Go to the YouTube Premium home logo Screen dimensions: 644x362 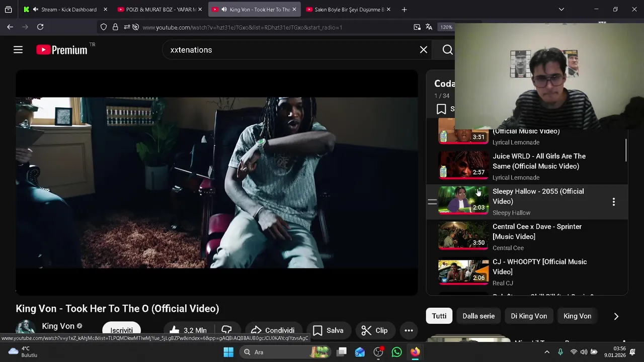click(x=62, y=50)
